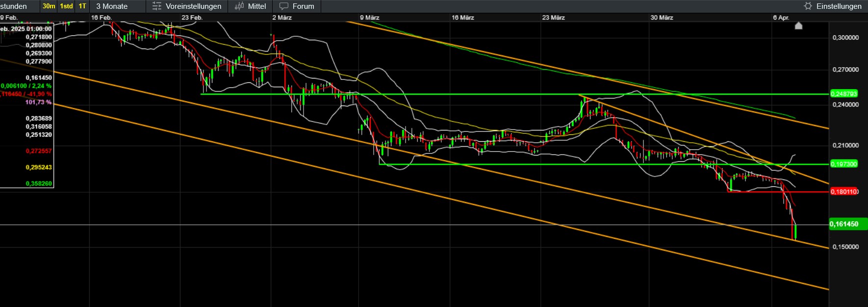The height and width of the screenshot is (307, 868).
Task: Open the Voreinstellungen menu
Action: tap(187, 6)
